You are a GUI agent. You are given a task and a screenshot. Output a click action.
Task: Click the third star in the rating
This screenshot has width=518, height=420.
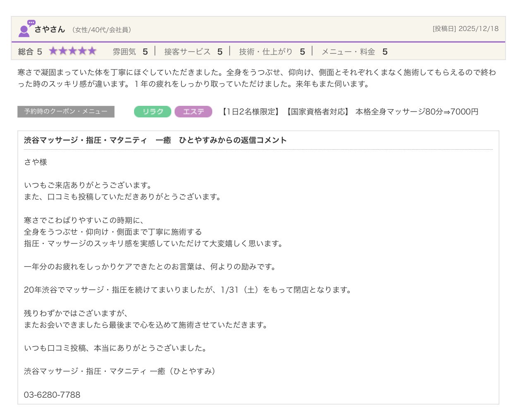(x=73, y=51)
